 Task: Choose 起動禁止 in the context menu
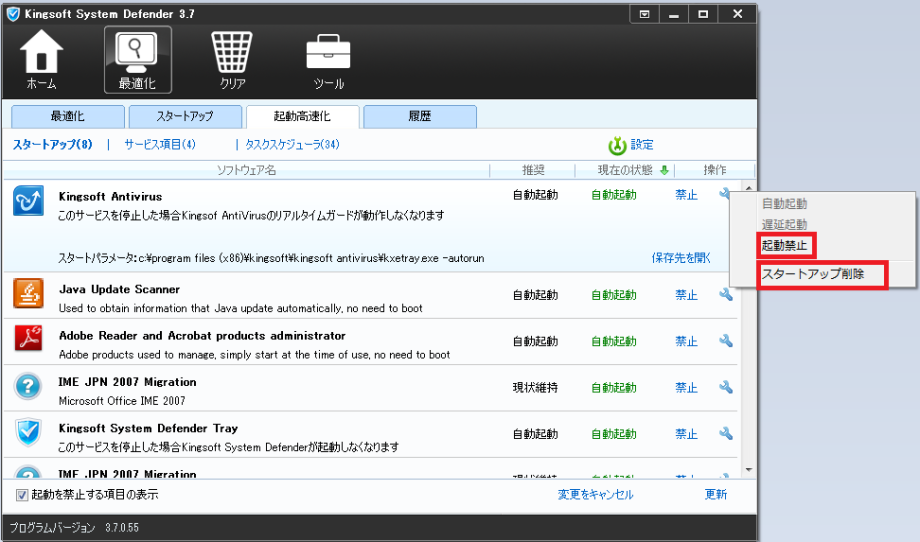click(x=786, y=245)
